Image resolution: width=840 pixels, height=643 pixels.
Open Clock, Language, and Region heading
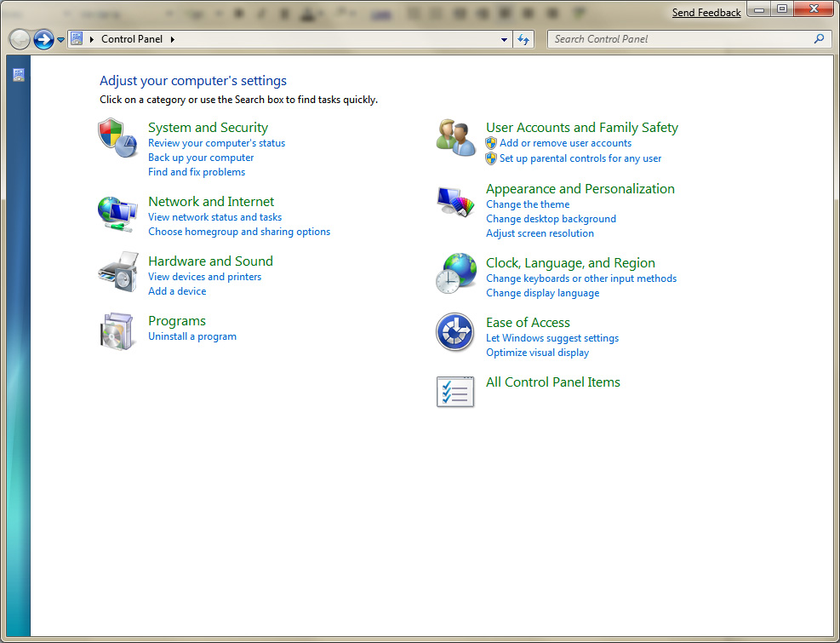click(x=570, y=263)
